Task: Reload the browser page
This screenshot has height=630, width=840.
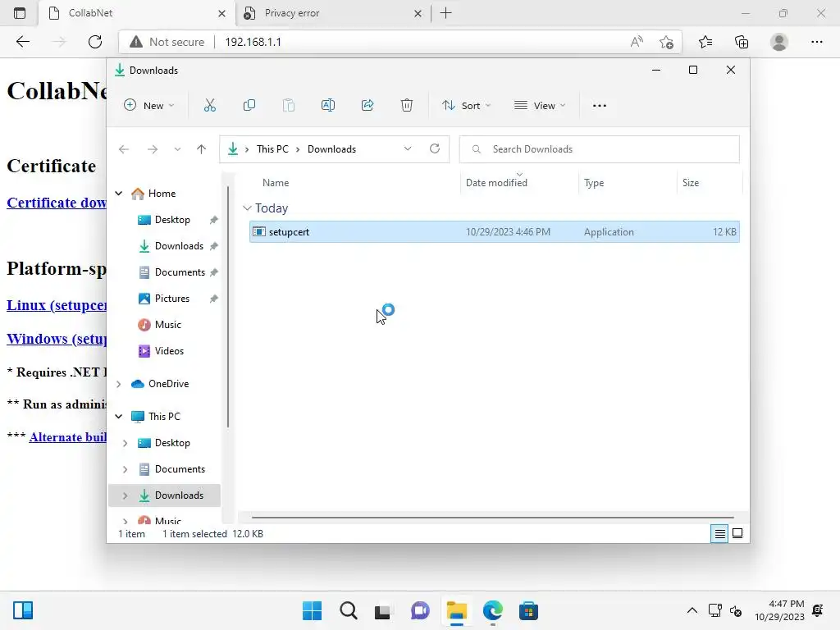Action: point(95,42)
